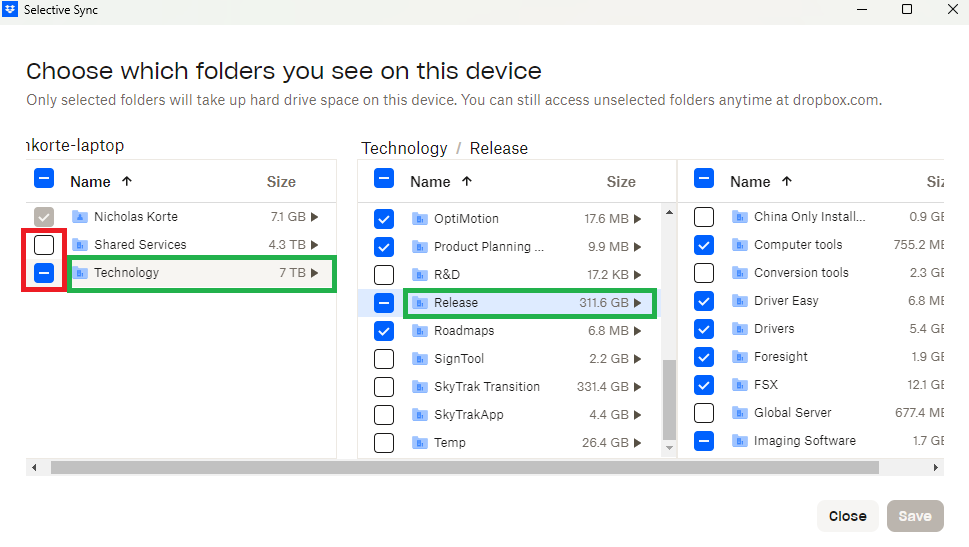Go to Technology in the breadcrumb
This screenshot has height=547, width=969.
[404, 148]
